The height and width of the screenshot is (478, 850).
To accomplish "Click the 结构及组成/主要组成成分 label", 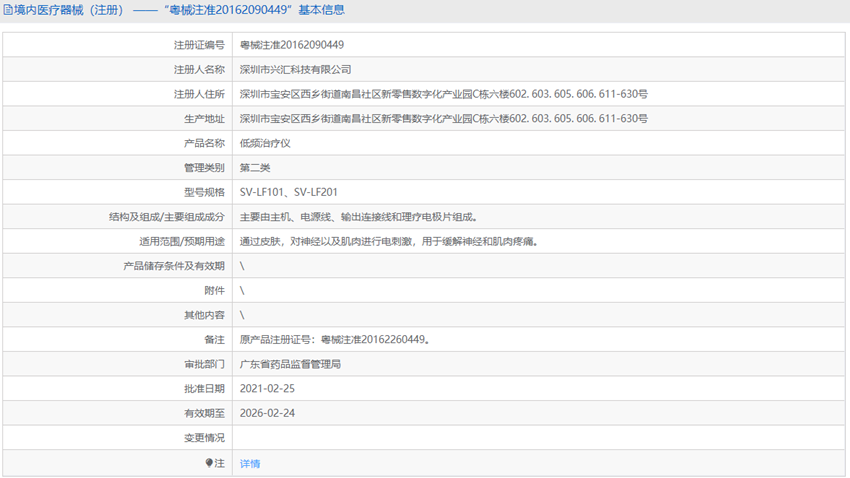I will point(166,217).
